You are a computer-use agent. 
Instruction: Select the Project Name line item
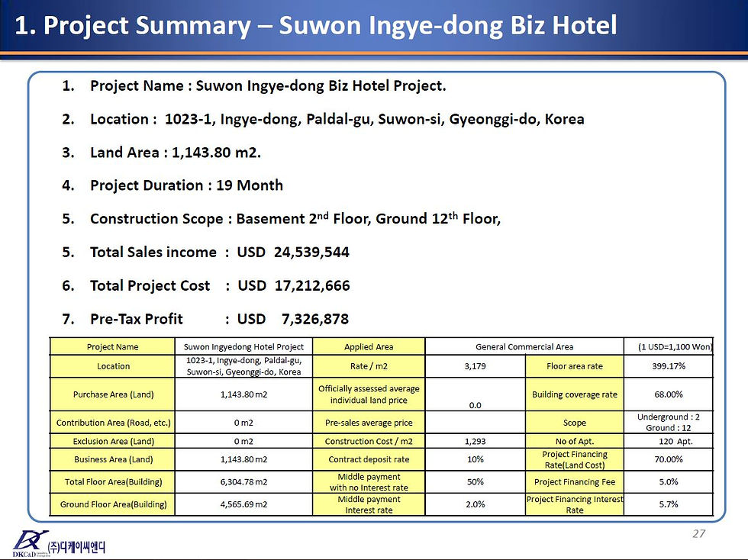[253, 86]
